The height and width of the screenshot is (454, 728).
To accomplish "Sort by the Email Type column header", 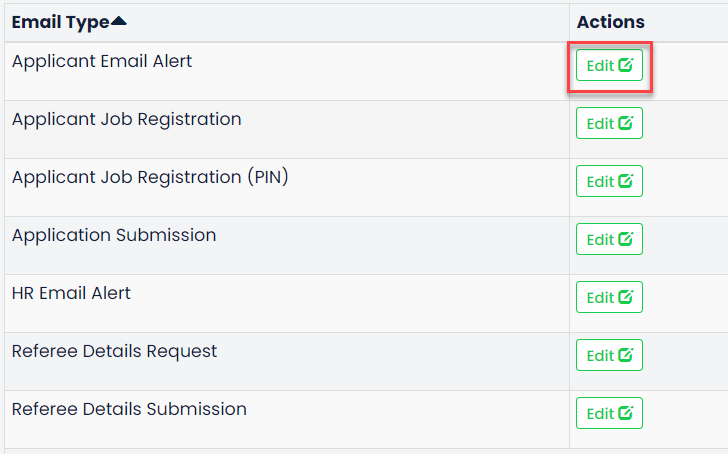I will (60, 22).
